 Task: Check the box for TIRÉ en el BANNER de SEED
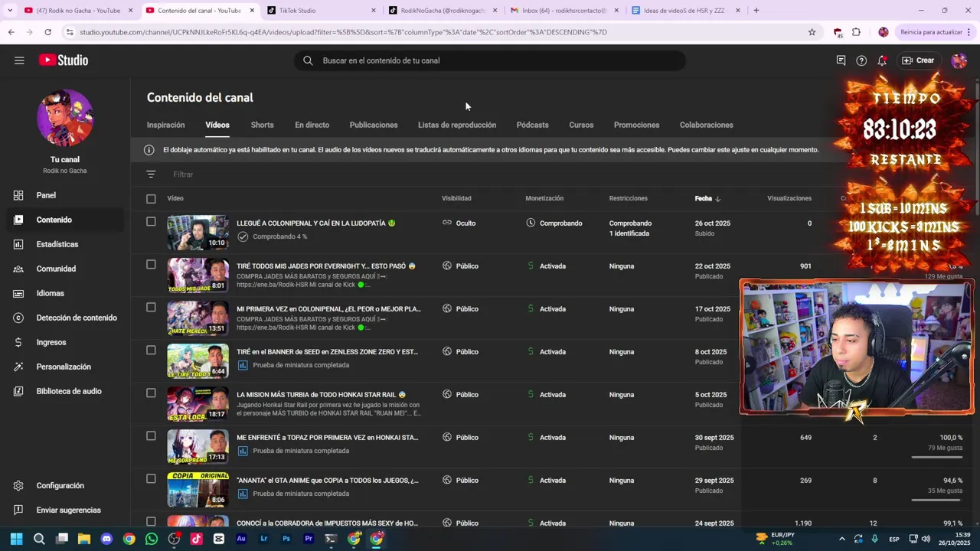tap(151, 350)
